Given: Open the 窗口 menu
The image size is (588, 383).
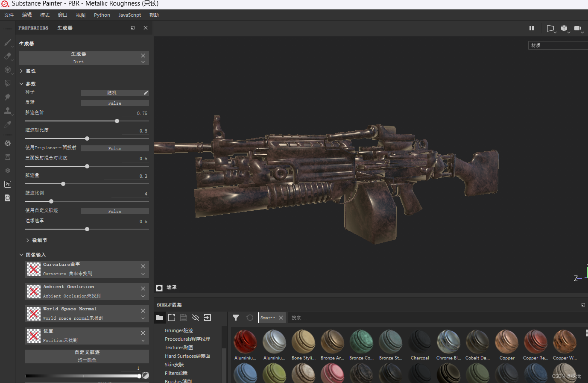Looking at the screenshot, I should (63, 15).
